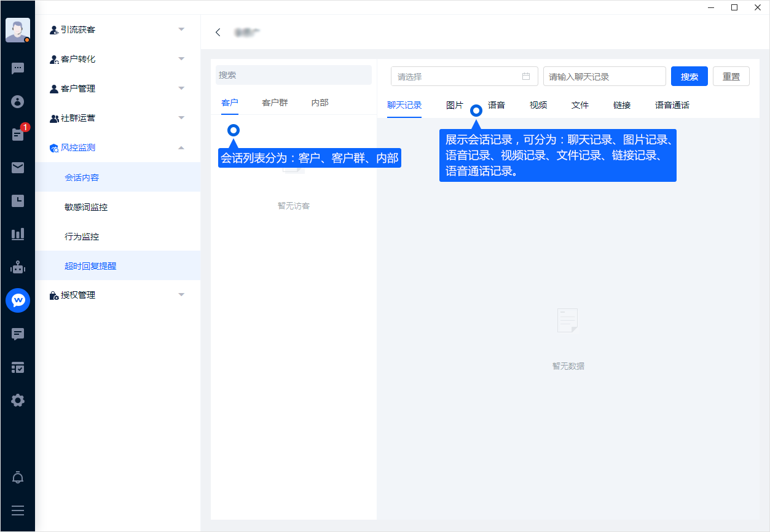Open the notes icon with red badge

coord(18,135)
